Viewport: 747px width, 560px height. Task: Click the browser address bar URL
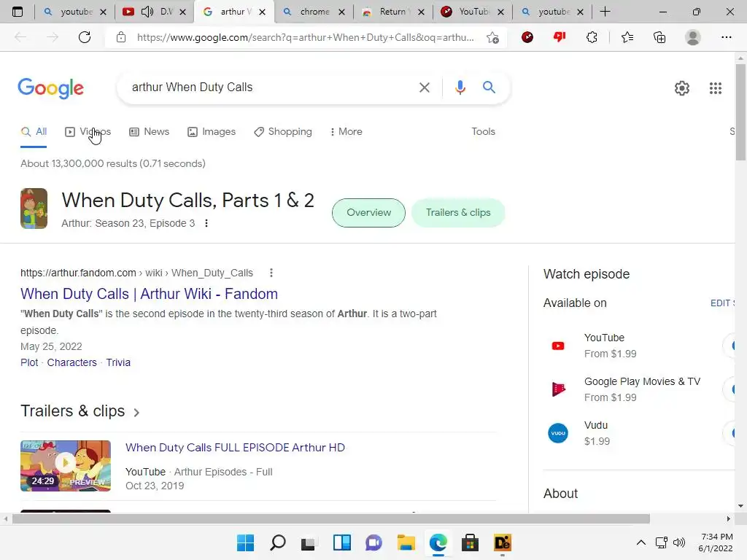[305, 37]
